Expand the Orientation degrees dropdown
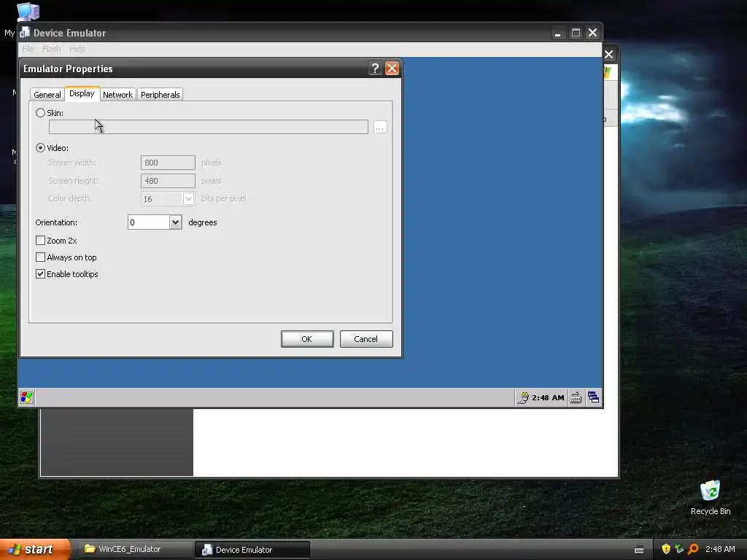747x560 pixels. [x=175, y=222]
